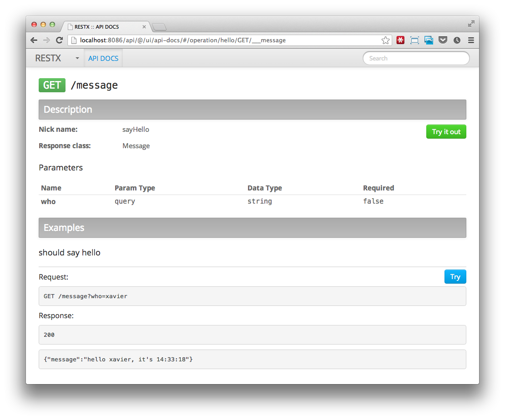Open the API DOCS nav tab
The width and height of the screenshot is (505, 420).
tap(103, 58)
